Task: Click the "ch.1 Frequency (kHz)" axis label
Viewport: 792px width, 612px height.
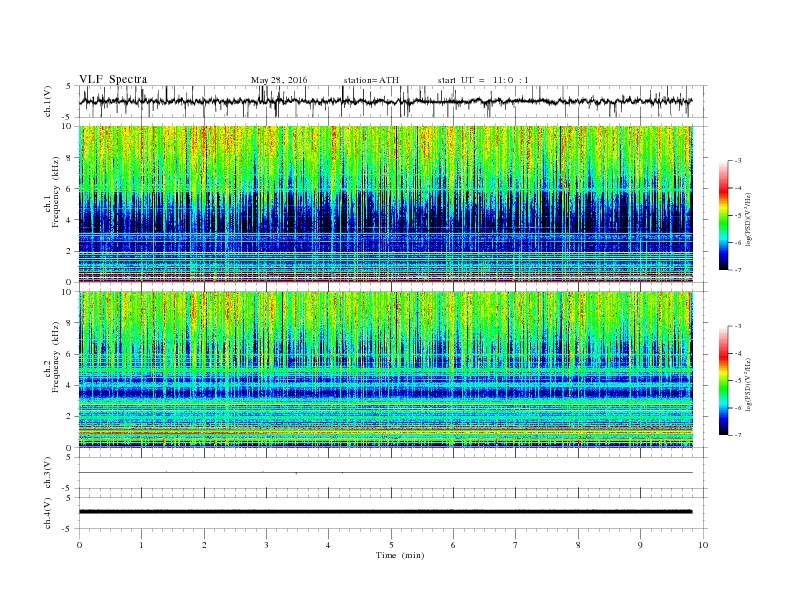Action: (52, 192)
